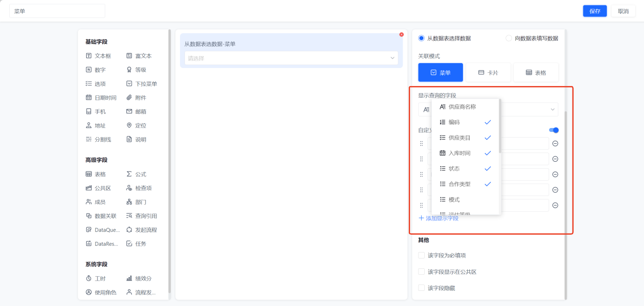Delete the 从数据表选数据-菜单 field with red X

coord(401,35)
